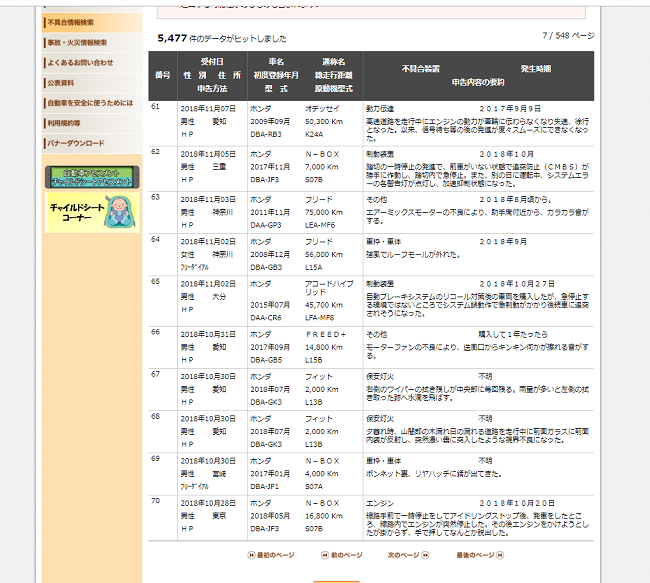The image size is (650, 583).
Task: Open バナーダウンロード sidebar item
Action: click(92, 143)
